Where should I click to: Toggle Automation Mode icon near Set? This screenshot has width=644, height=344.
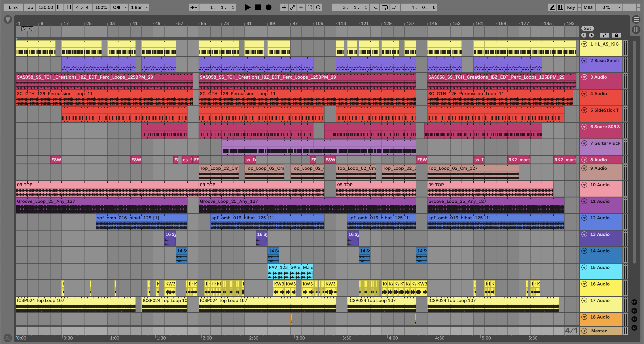tap(604, 35)
